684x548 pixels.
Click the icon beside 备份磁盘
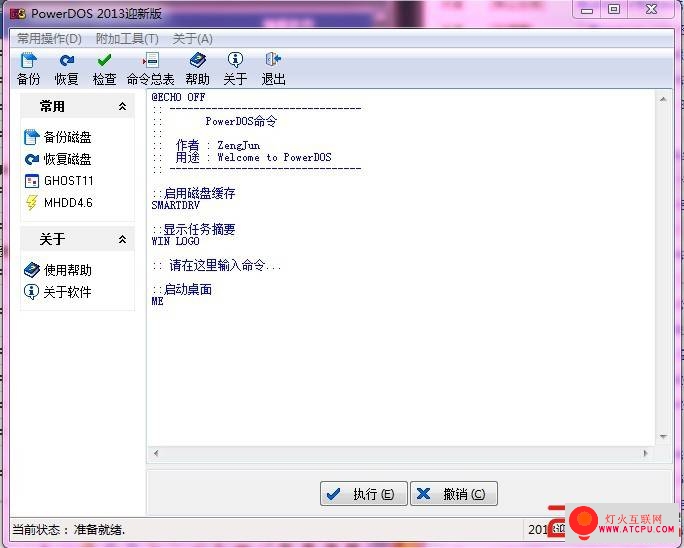coord(31,137)
